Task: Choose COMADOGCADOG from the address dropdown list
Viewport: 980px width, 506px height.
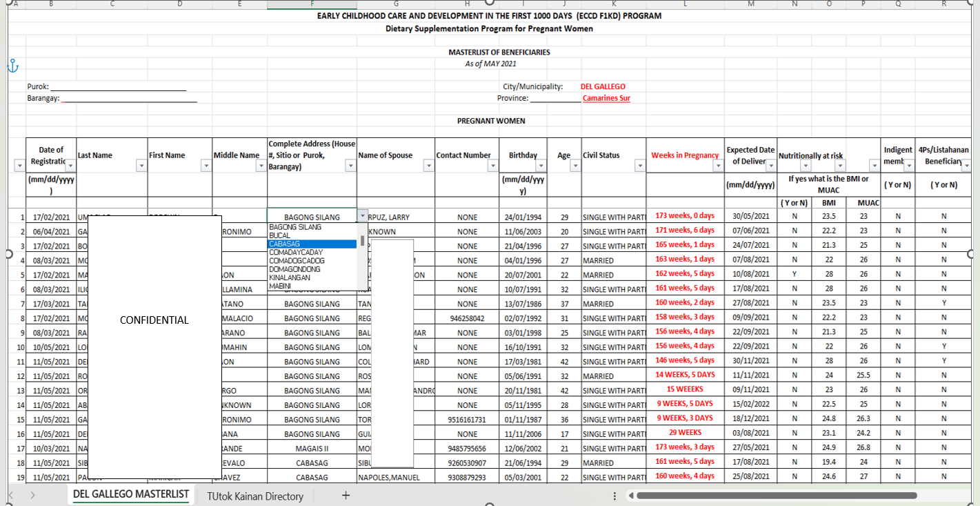Action: point(313,260)
